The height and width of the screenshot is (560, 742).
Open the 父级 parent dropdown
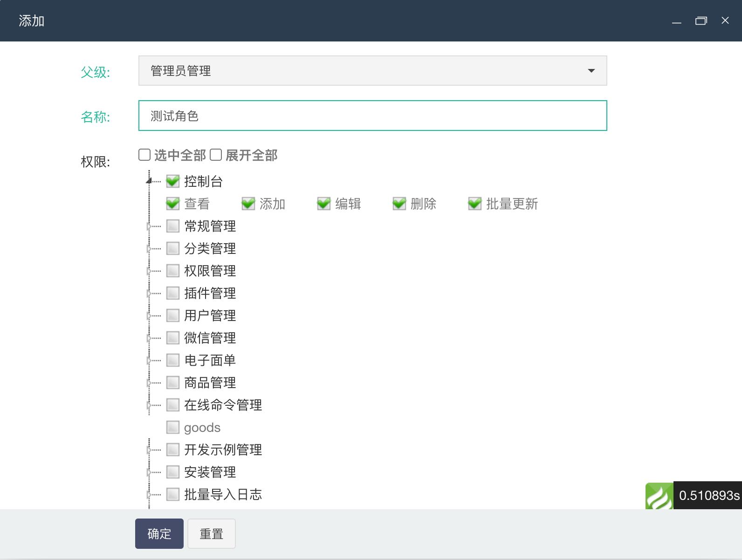coord(372,71)
